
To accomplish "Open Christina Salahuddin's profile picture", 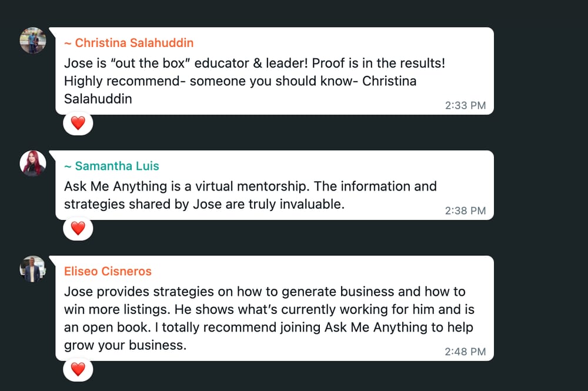I will point(33,41).
